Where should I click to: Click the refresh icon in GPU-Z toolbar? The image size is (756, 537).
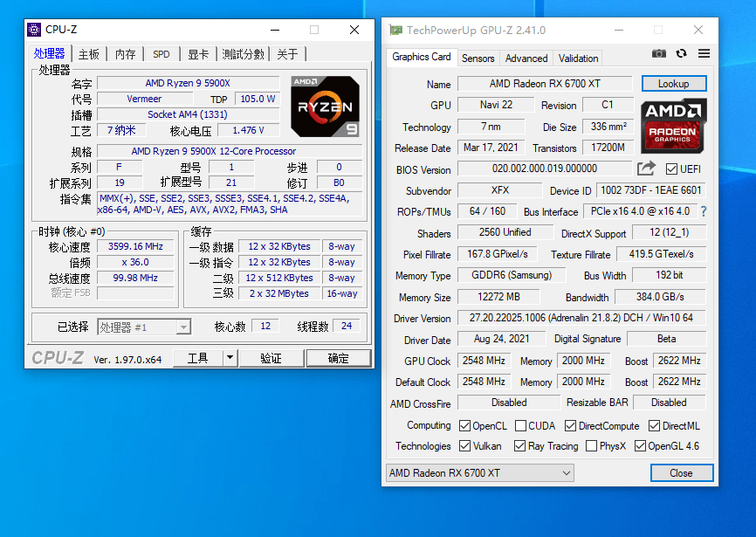pyautogui.click(x=680, y=52)
